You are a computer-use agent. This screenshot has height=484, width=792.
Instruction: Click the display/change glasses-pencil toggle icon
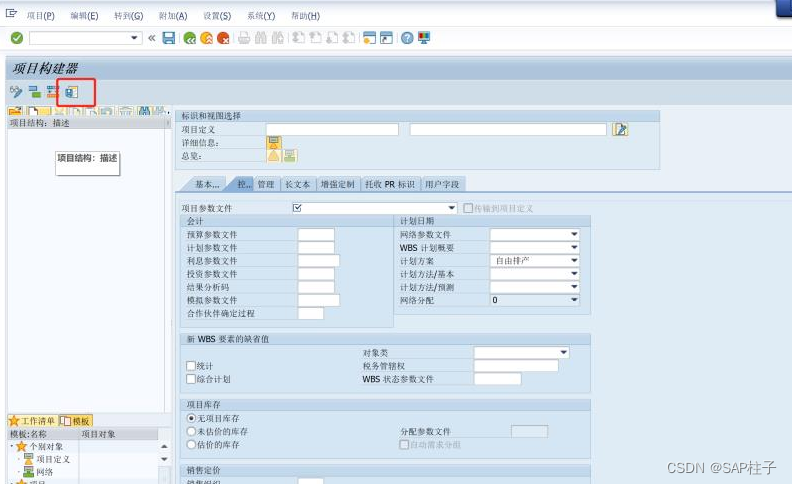[x=16, y=91]
